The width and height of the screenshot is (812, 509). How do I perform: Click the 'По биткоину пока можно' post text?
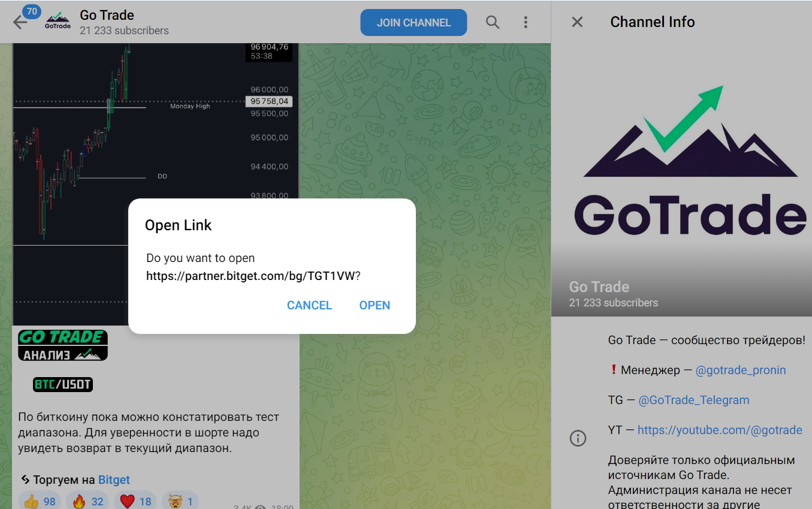(149, 432)
